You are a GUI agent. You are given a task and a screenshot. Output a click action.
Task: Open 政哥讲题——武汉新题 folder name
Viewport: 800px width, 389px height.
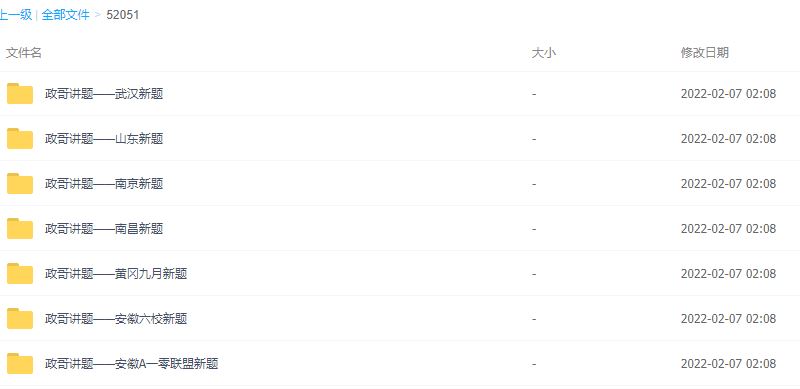[104, 94]
